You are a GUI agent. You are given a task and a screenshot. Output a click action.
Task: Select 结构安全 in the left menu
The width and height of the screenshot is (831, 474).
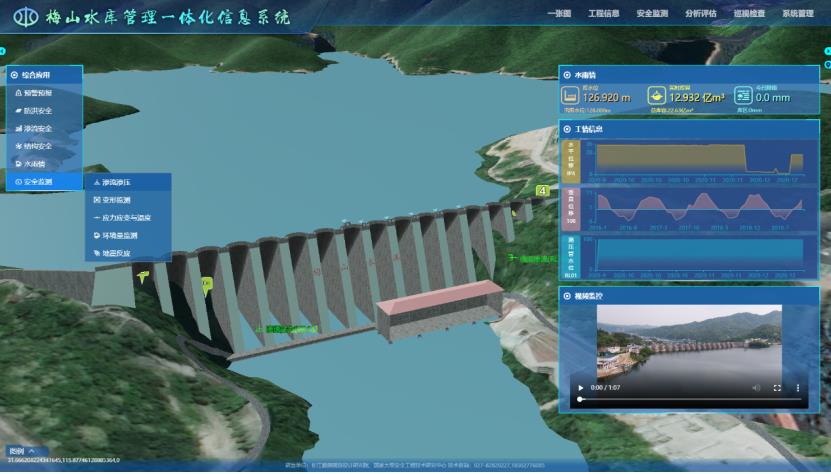pos(45,146)
